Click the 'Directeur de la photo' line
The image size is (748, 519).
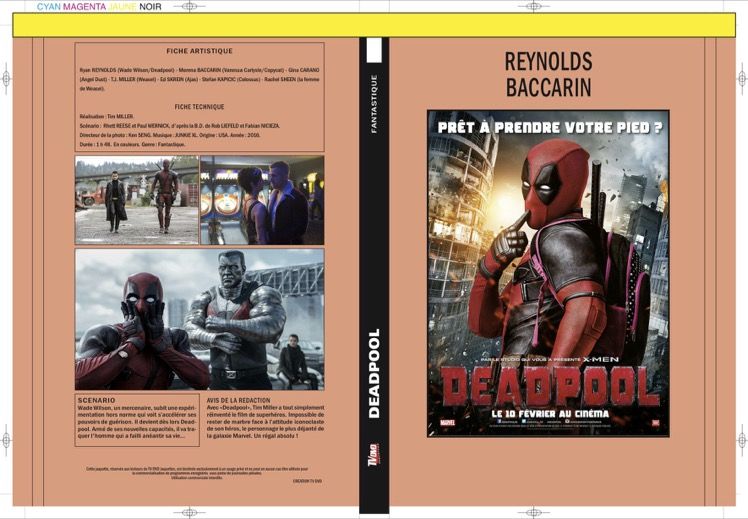click(x=170, y=135)
